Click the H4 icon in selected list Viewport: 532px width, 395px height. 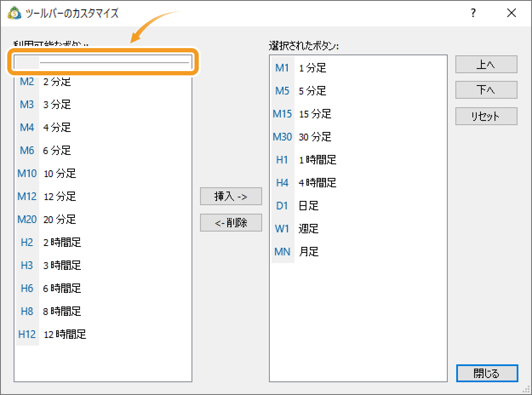[x=282, y=183]
